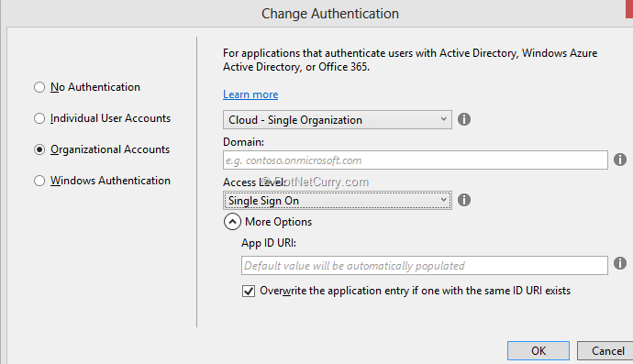Open the Cloud - Single Organization dropdown
633x364 pixels.
pos(337,120)
